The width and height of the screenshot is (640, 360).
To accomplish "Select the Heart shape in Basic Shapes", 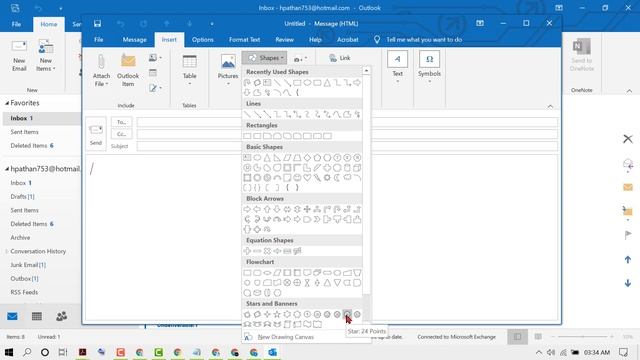I will point(307,178).
